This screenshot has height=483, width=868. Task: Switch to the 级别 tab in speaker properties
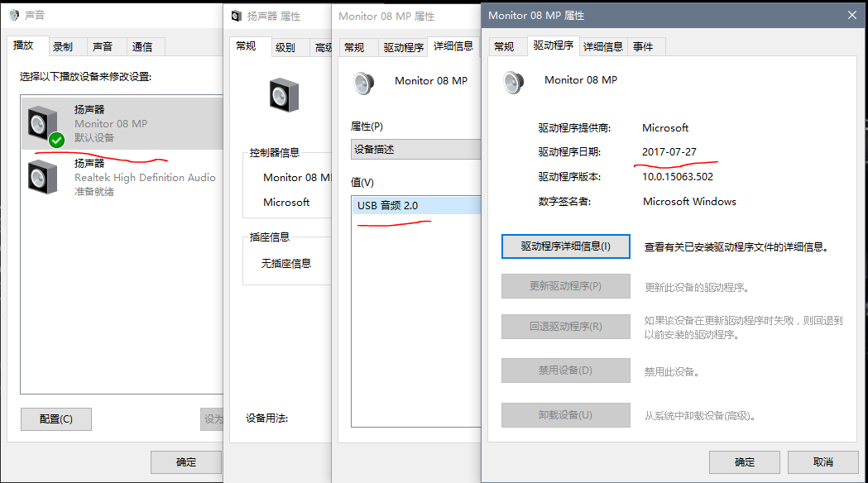coord(285,48)
